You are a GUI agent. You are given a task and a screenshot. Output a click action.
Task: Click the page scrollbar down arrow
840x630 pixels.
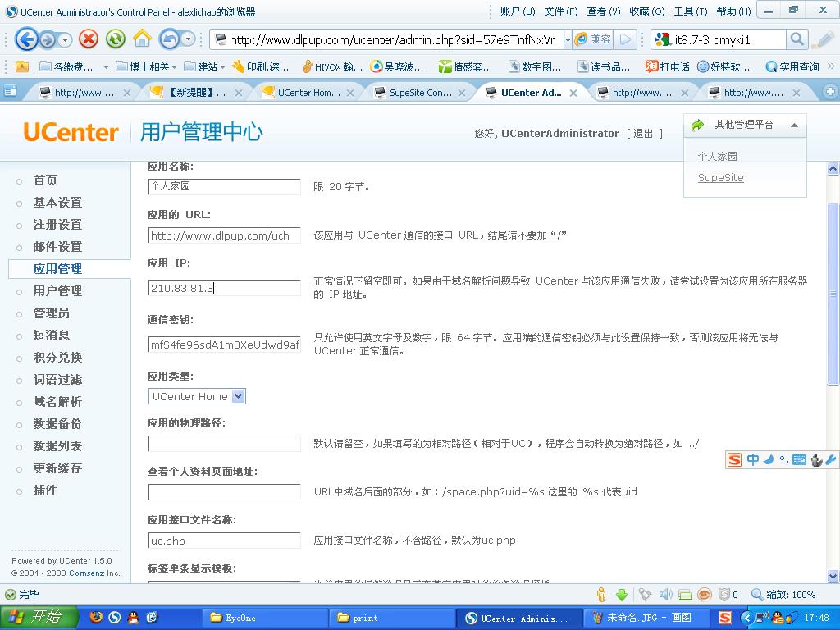(833, 577)
